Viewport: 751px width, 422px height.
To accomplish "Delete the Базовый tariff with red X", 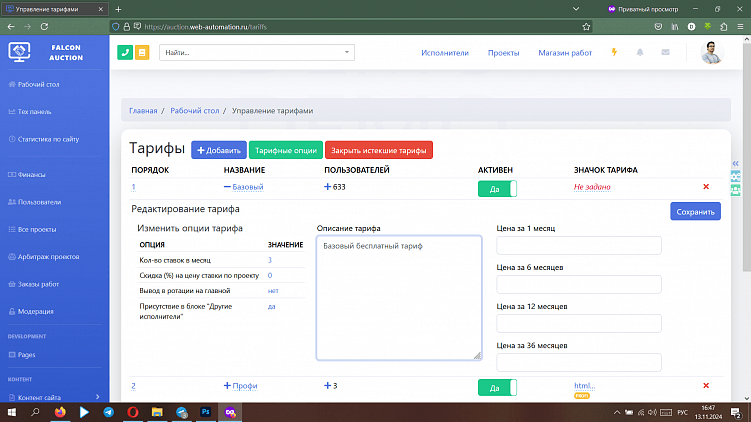I will (706, 187).
